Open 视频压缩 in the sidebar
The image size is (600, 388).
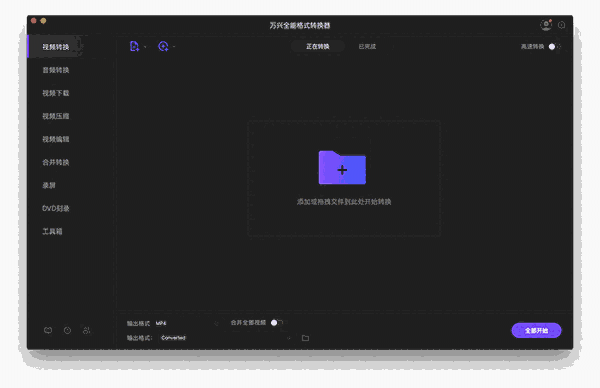point(55,116)
